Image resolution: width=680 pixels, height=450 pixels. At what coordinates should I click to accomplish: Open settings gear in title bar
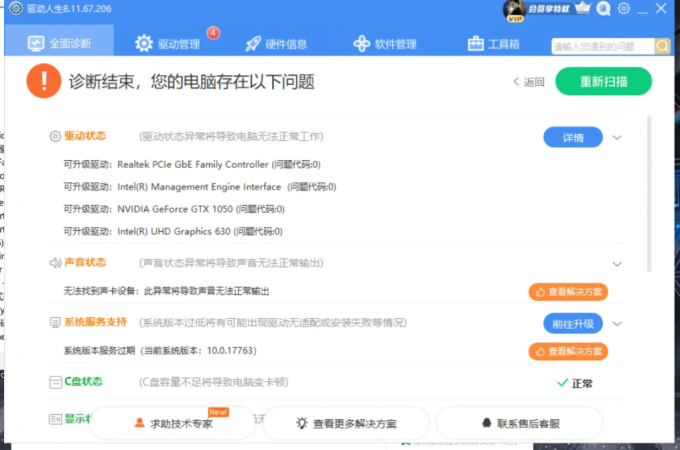(624, 8)
